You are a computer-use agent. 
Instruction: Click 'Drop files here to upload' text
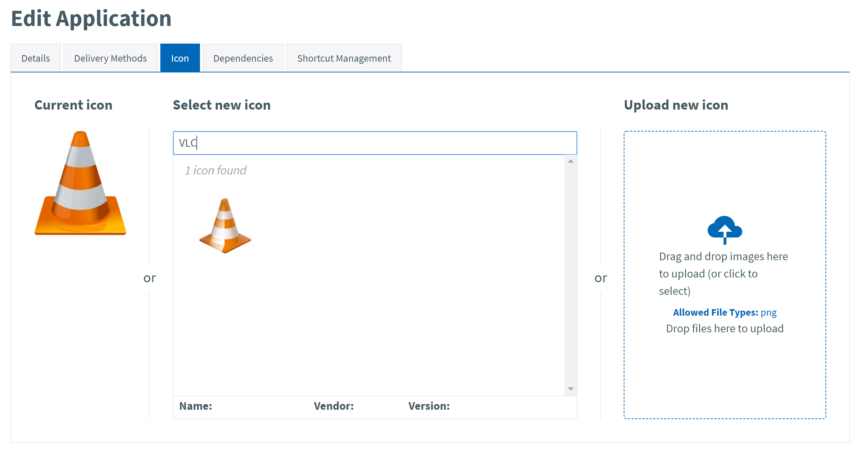(725, 328)
